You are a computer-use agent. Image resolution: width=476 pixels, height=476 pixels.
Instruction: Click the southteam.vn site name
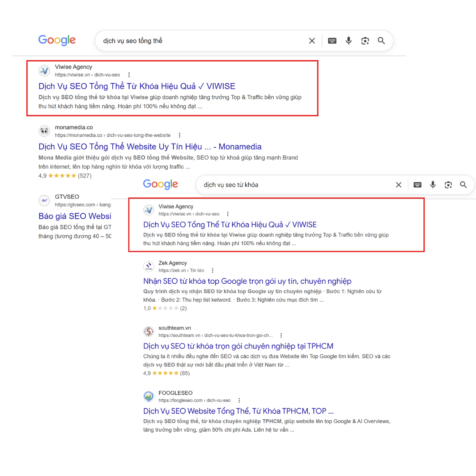(x=175, y=328)
